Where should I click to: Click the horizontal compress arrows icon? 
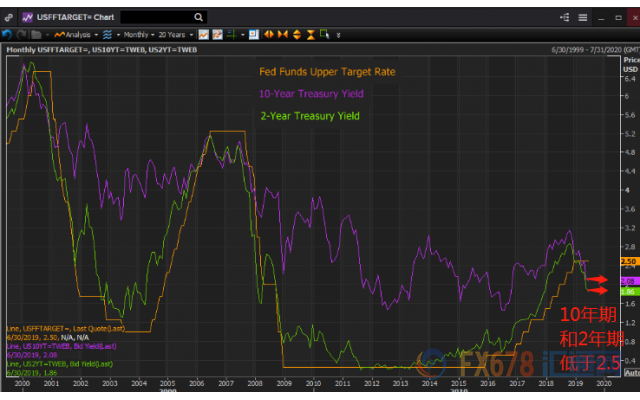(282, 35)
